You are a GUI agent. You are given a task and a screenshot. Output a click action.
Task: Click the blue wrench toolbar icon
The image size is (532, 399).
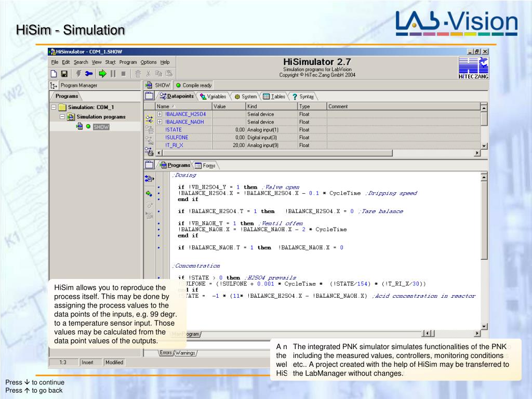(89, 74)
